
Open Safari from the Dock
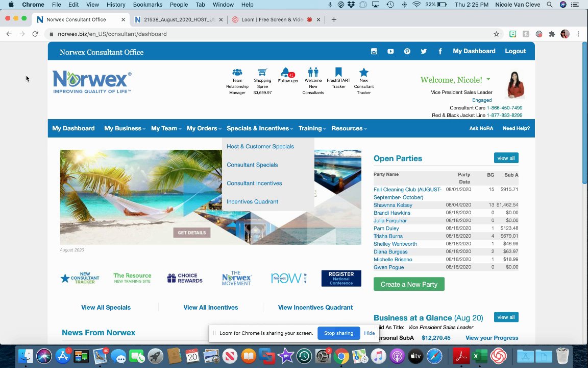pyautogui.click(x=434, y=356)
